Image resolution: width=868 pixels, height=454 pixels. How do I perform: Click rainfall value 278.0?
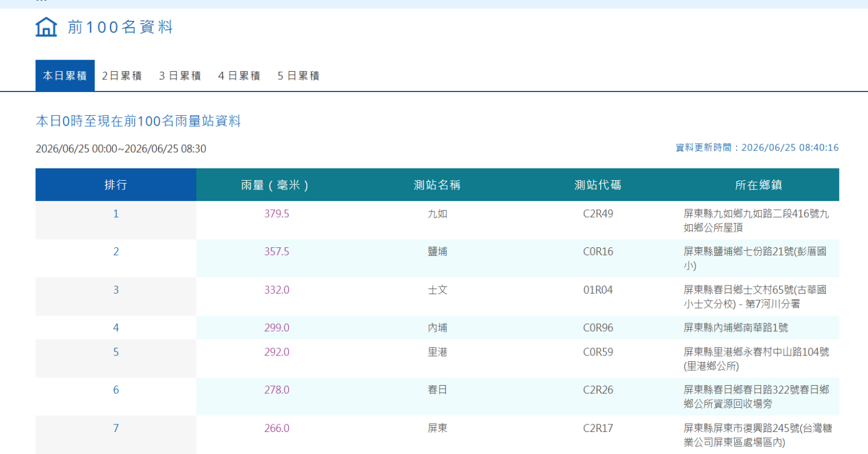277,390
